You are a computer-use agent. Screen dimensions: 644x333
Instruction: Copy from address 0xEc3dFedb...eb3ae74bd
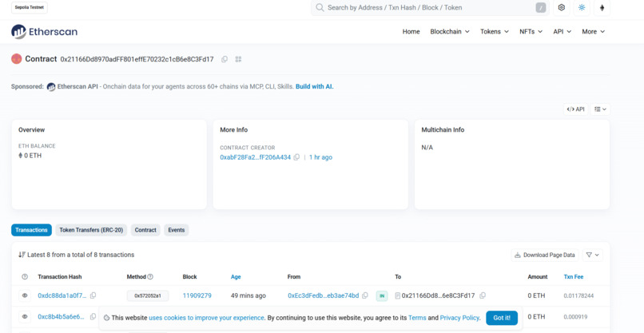(364, 295)
